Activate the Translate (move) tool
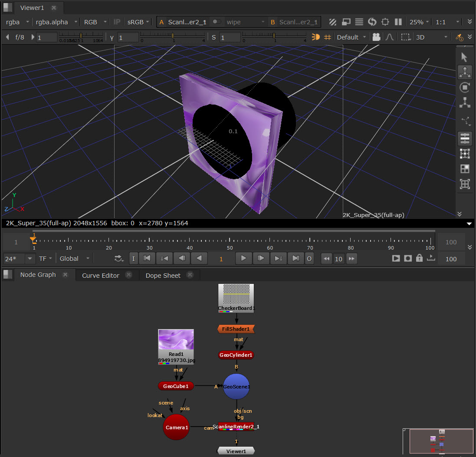This screenshot has width=476, height=457. click(x=465, y=72)
